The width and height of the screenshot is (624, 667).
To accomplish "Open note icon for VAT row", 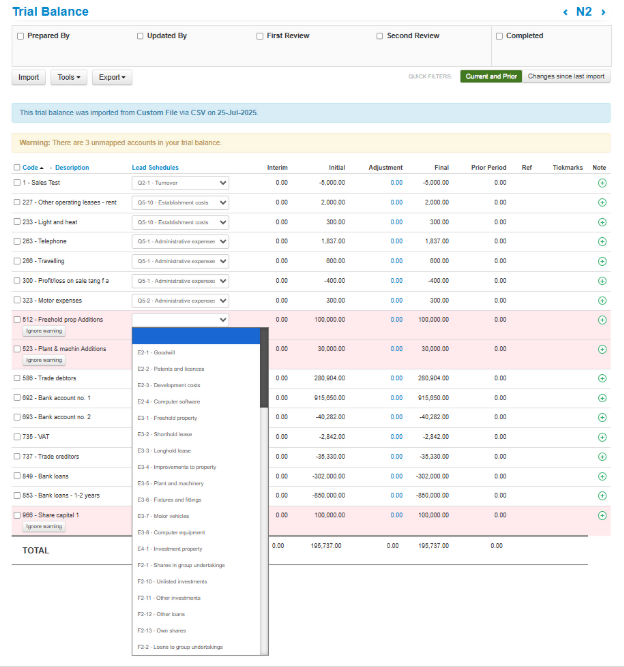I will (x=602, y=437).
